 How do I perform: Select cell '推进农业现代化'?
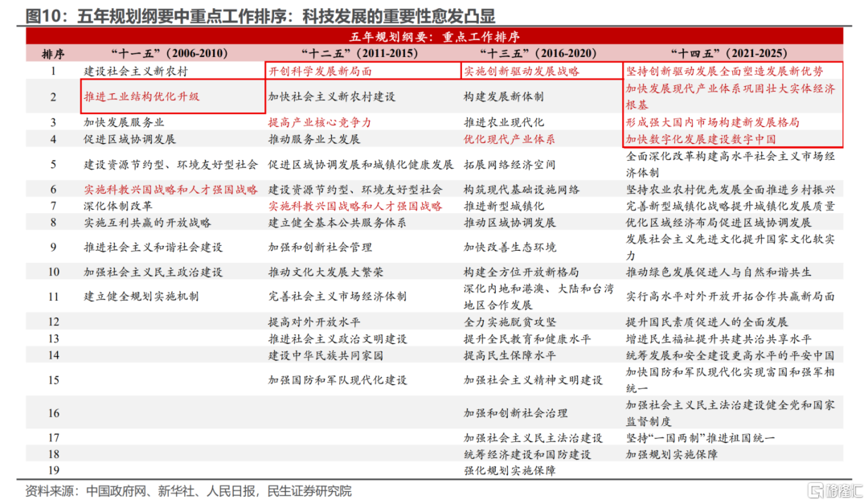[504, 122]
